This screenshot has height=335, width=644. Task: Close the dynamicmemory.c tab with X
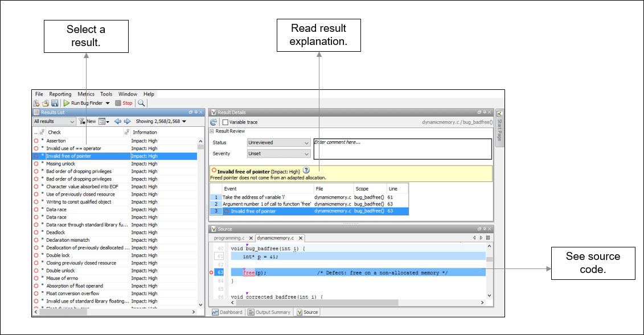(301, 238)
